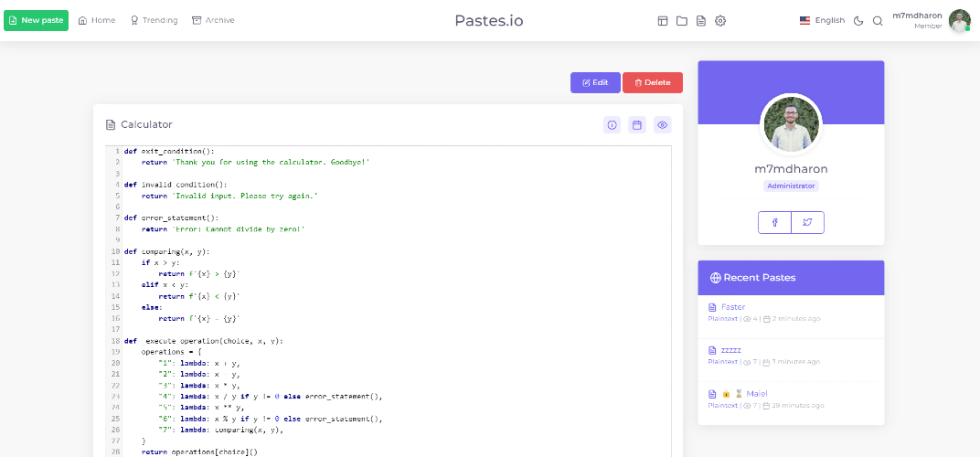The height and width of the screenshot is (457, 980).
Task: Click the file icon beside Faster
Action: tap(712, 307)
